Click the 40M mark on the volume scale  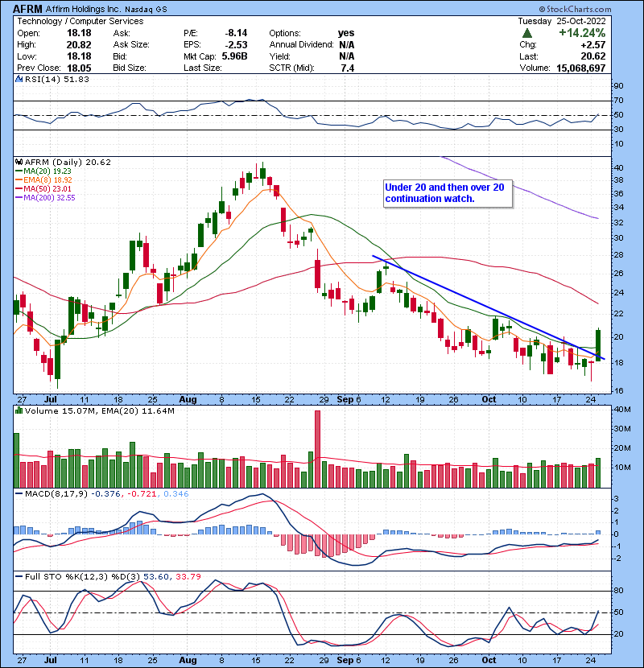623,410
